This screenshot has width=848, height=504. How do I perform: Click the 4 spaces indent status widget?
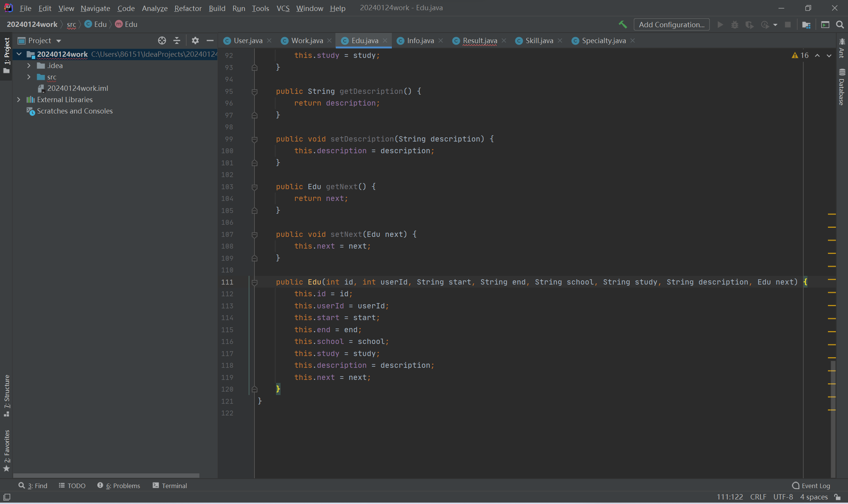(x=814, y=497)
